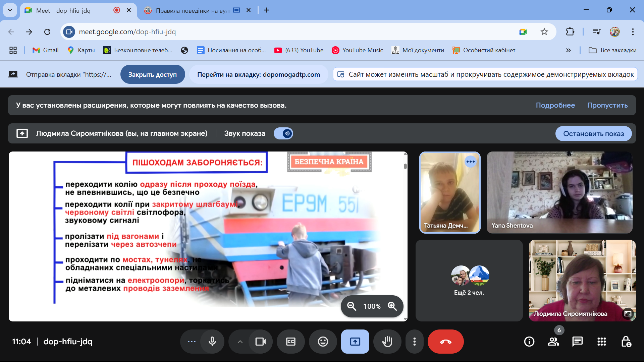Show the participants list

(553, 342)
